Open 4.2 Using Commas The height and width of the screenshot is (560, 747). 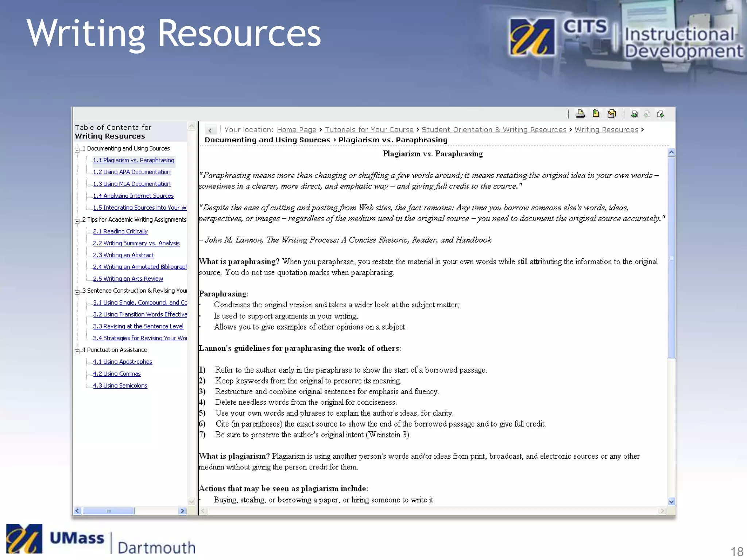(x=117, y=374)
